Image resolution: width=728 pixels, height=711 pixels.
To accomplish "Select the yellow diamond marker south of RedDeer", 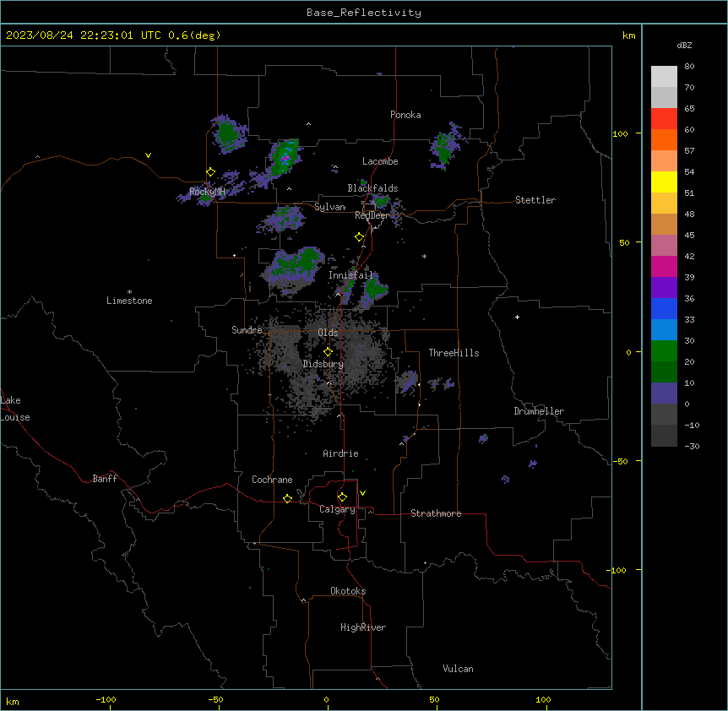I will [x=359, y=237].
